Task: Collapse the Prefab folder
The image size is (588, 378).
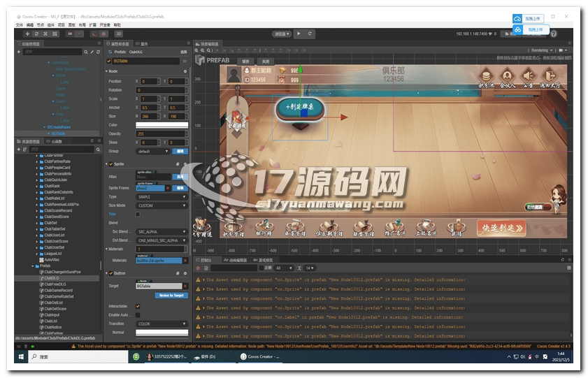Action: pos(33,266)
